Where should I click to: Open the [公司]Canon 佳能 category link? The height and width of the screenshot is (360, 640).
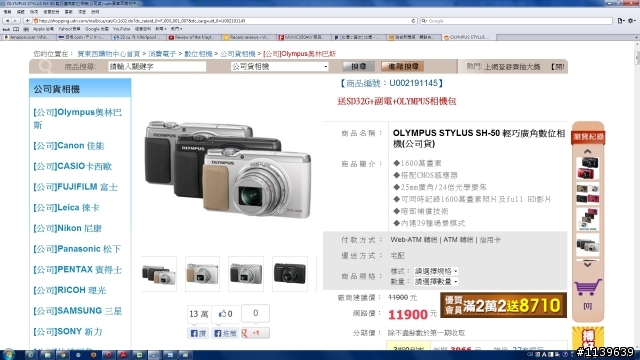[x=69, y=146]
